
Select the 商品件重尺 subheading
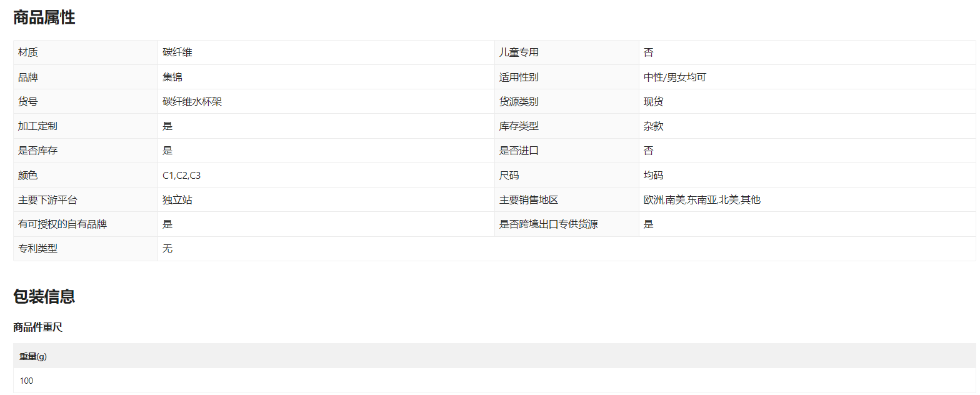[37, 327]
